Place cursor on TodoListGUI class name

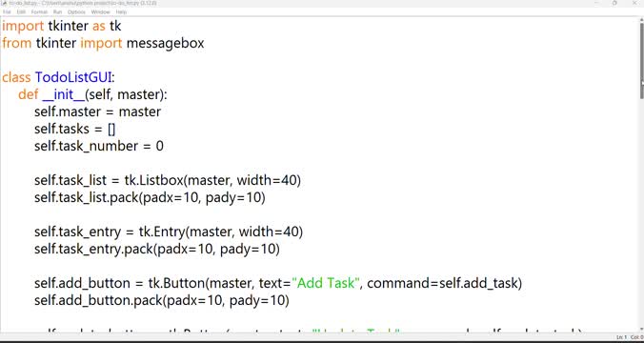click(x=73, y=77)
